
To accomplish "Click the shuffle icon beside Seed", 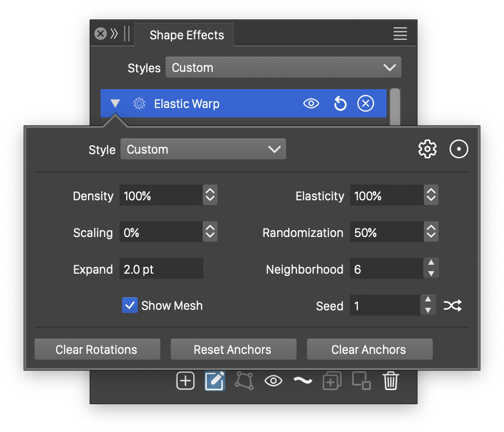I will (453, 306).
